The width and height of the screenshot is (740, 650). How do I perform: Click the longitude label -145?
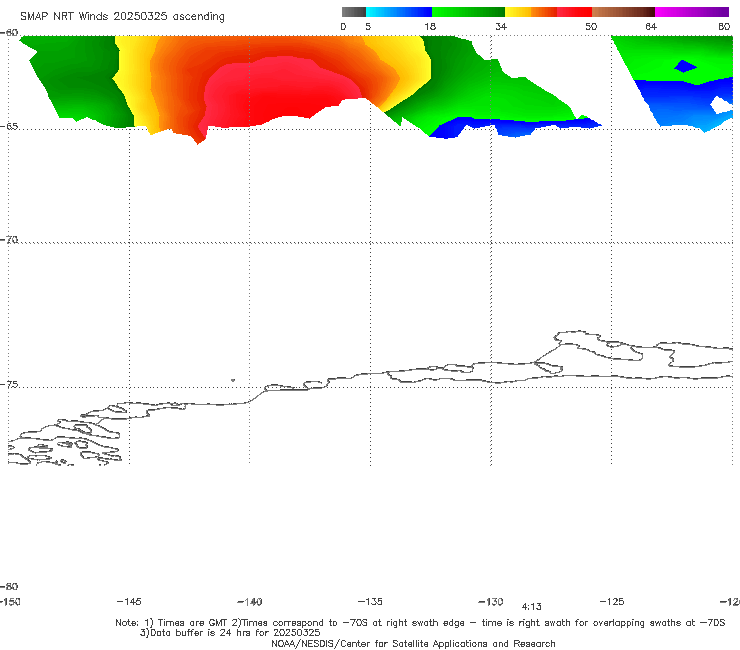[x=129, y=602]
